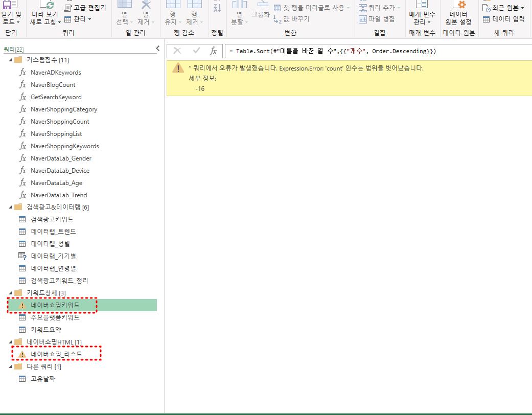Click the Data Source Settings (데이터 원본 설정) icon

458,5
